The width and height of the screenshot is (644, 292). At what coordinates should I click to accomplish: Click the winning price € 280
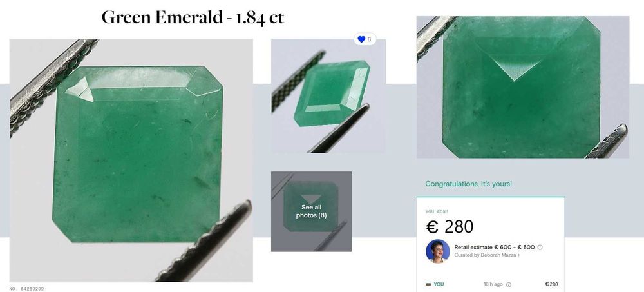(450, 227)
